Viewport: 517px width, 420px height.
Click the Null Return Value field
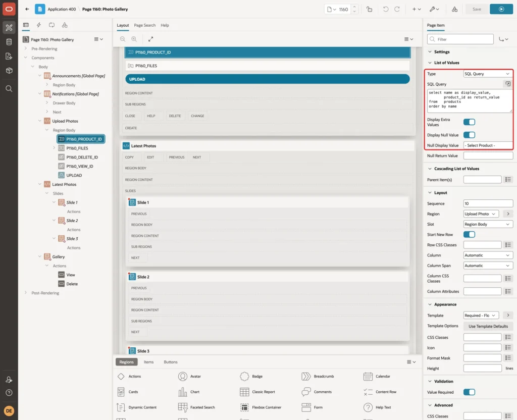[488, 155]
